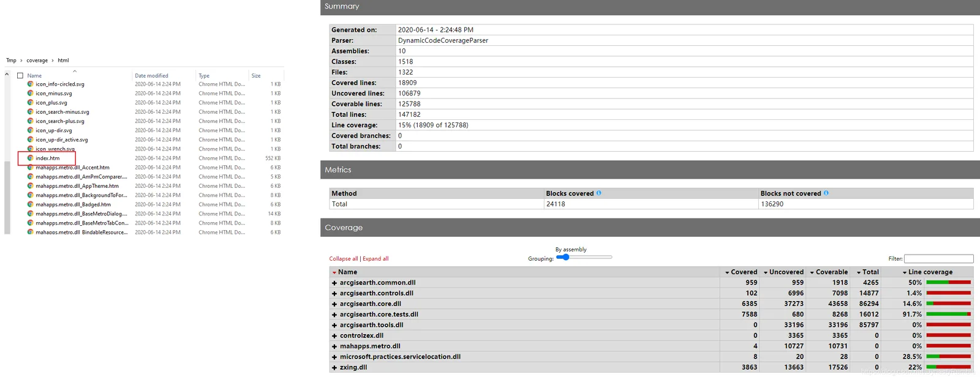Tick the select-all checkbox beside Name header
This screenshot has width=980, height=380.
pos(20,76)
